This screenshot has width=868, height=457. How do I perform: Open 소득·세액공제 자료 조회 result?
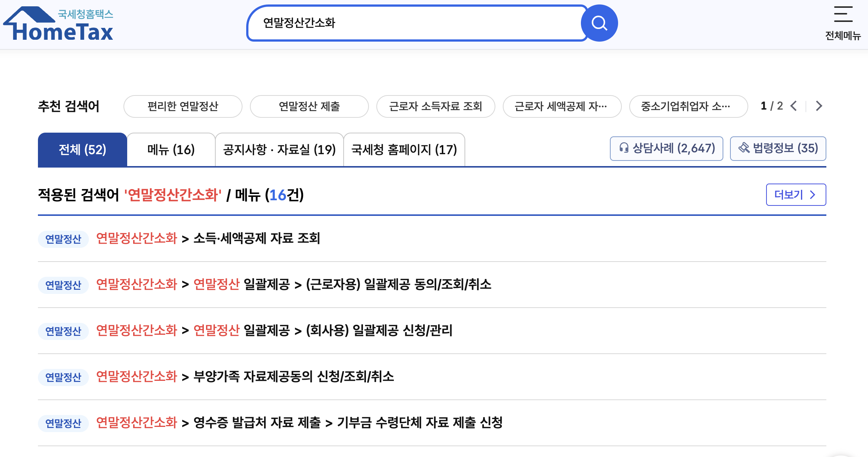coord(257,238)
